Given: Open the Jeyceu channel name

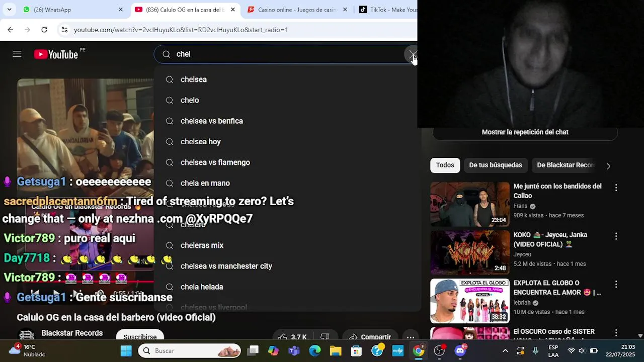Looking at the screenshot, I should click(x=522, y=254).
